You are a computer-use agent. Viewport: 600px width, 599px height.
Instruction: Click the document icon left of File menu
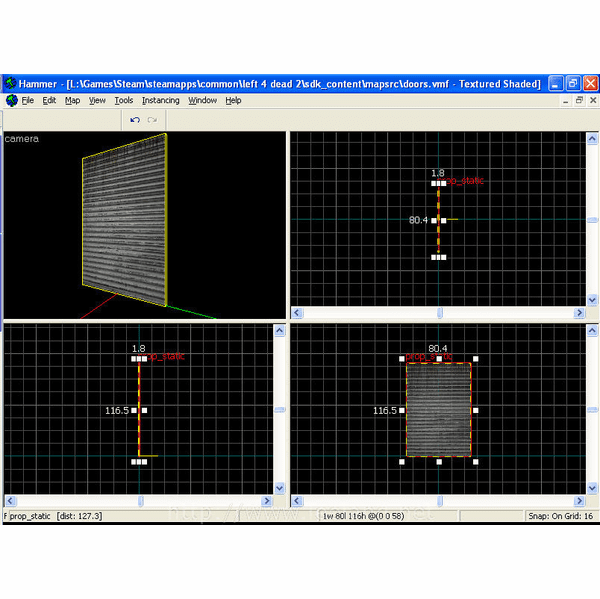pos(11,101)
